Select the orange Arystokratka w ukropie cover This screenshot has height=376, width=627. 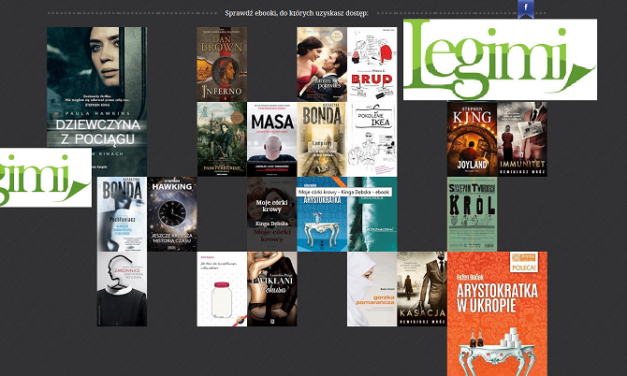(497, 314)
